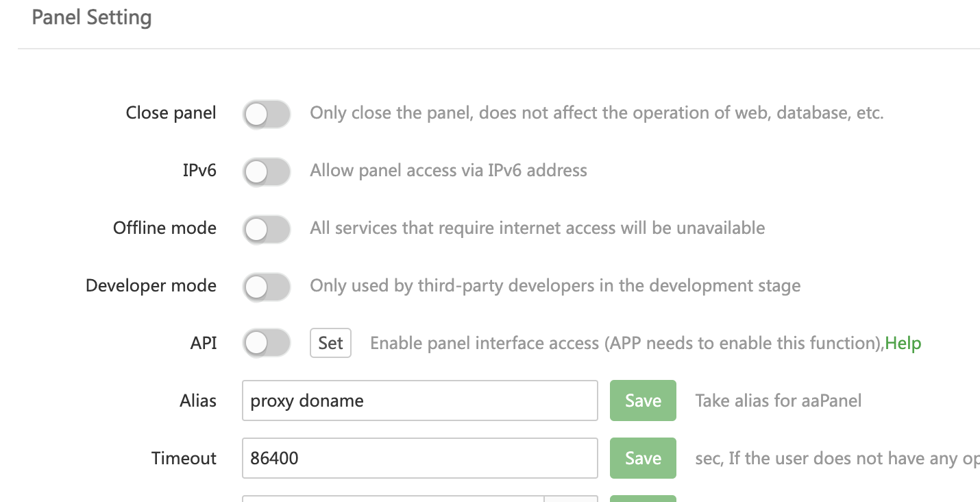Click the Timeout field label

coord(183,458)
